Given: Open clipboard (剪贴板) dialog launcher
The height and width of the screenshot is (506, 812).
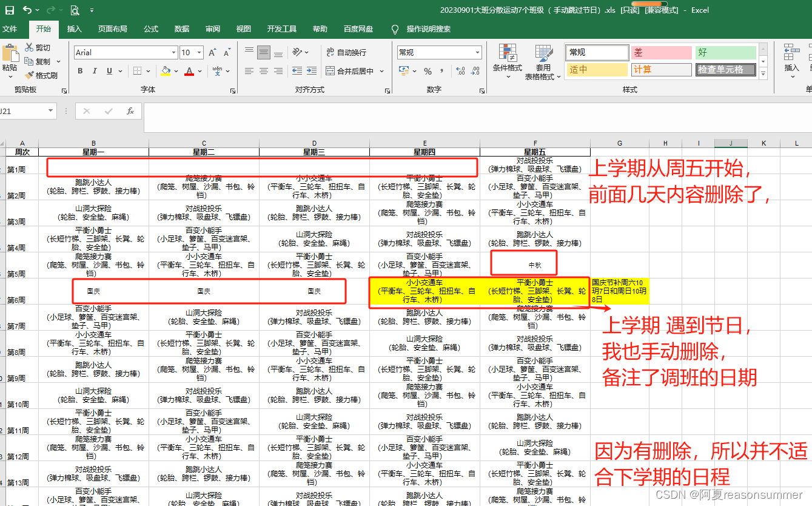Looking at the screenshot, I should tap(64, 91).
